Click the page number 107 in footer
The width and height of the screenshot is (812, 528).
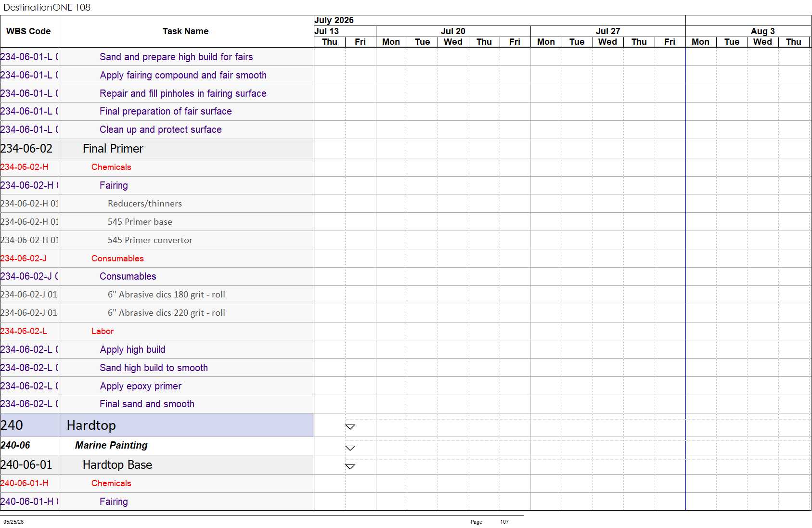click(x=504, y=522)
